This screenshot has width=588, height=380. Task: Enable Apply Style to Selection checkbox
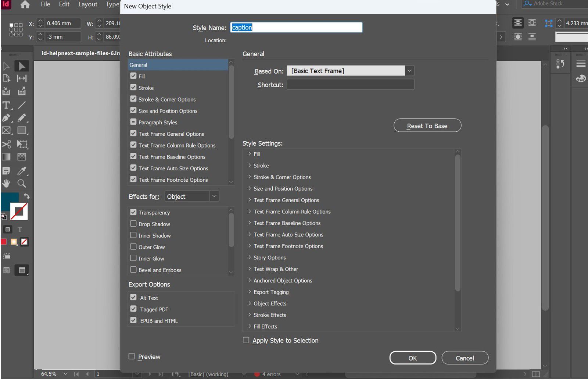point(246,340)
